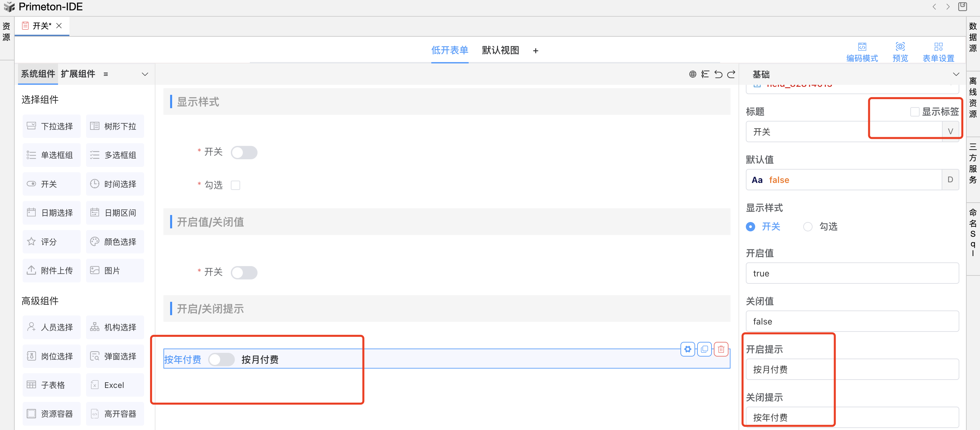Click the 开启值 true input field

(x=852, y=273)
